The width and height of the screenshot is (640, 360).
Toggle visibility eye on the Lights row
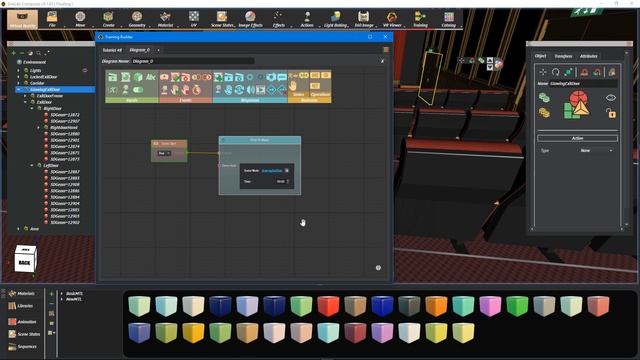(85, 70)
